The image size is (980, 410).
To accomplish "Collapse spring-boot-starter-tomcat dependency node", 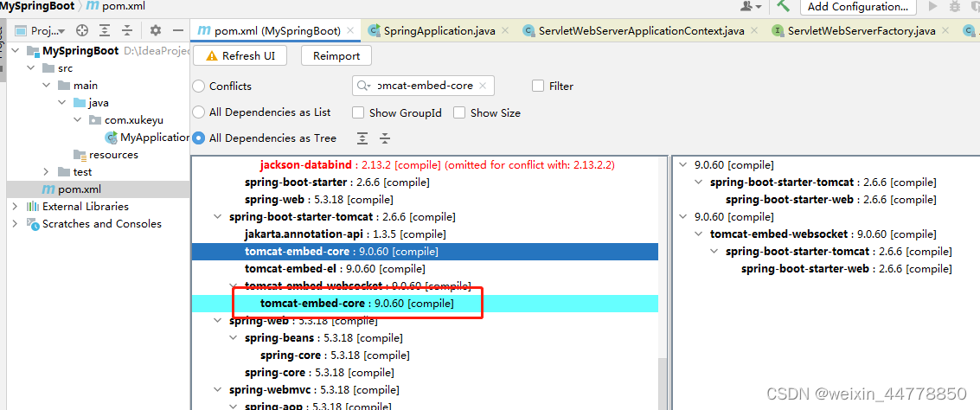I will point(217,217).
